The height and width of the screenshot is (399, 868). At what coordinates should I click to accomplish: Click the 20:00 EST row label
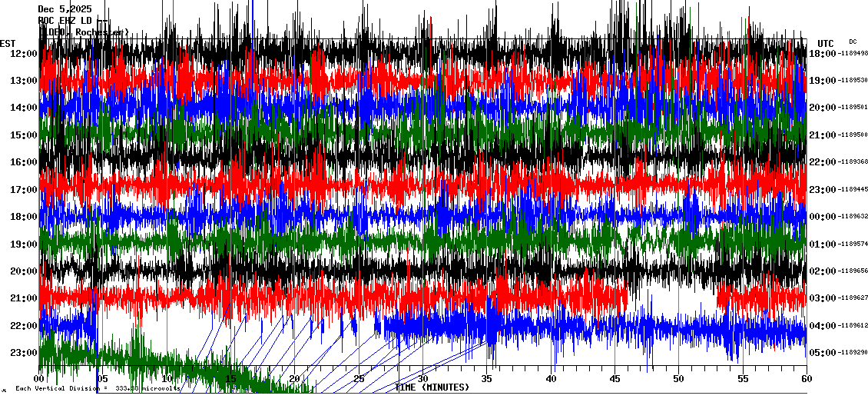[x=24, y=271]
